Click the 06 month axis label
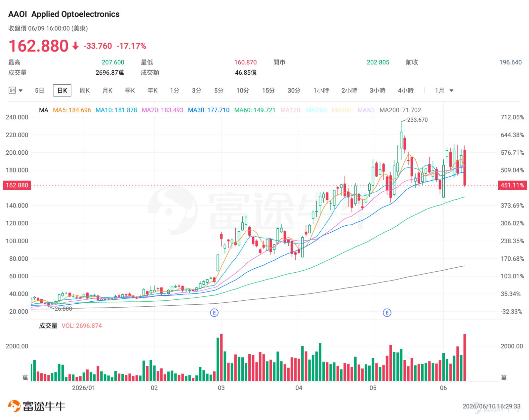Screen dimensions: 529x420 (x=443, y=388)
